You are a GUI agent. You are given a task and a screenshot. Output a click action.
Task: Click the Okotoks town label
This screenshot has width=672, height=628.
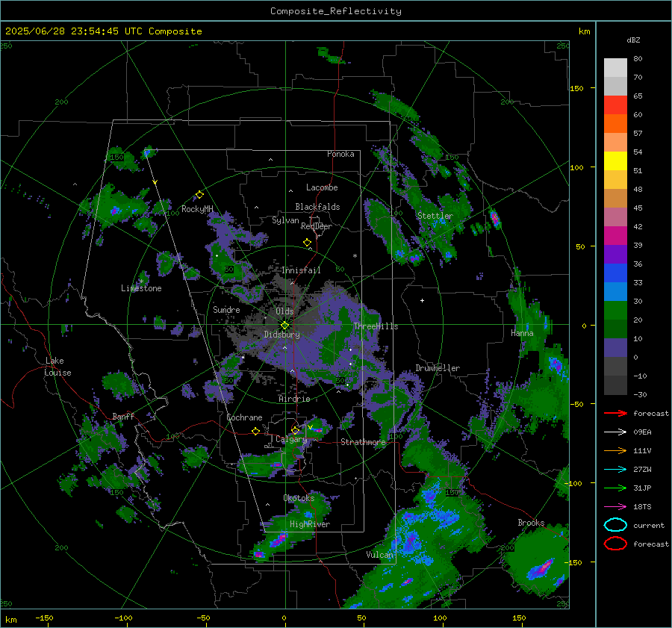[x=299, y=498]
